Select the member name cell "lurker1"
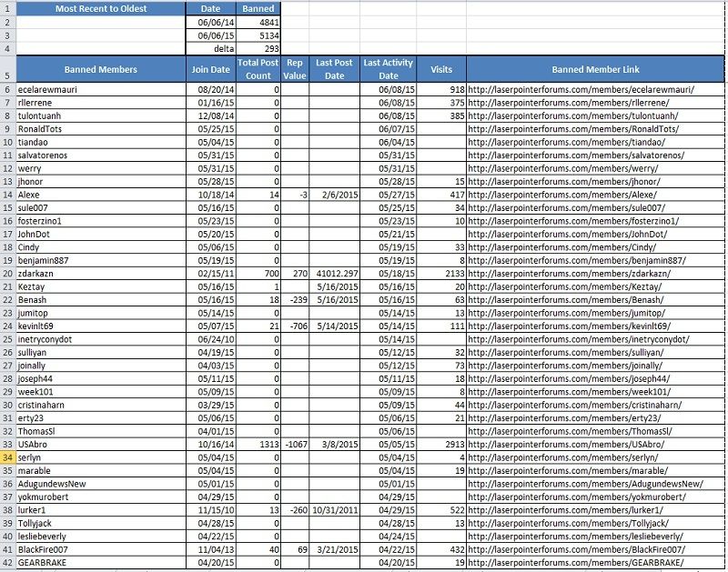Viewport: 728px width, 572px height. pos(101,510)
